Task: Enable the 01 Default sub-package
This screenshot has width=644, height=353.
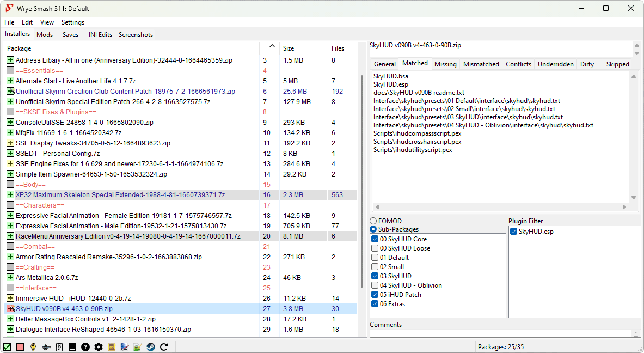Action: tap(375, 258)
